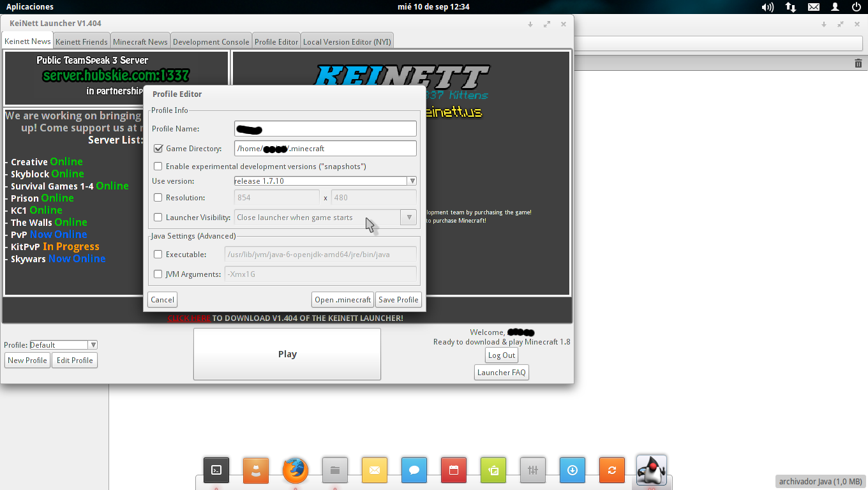Open the network indicator in top panel

click(x=791, y=7)
